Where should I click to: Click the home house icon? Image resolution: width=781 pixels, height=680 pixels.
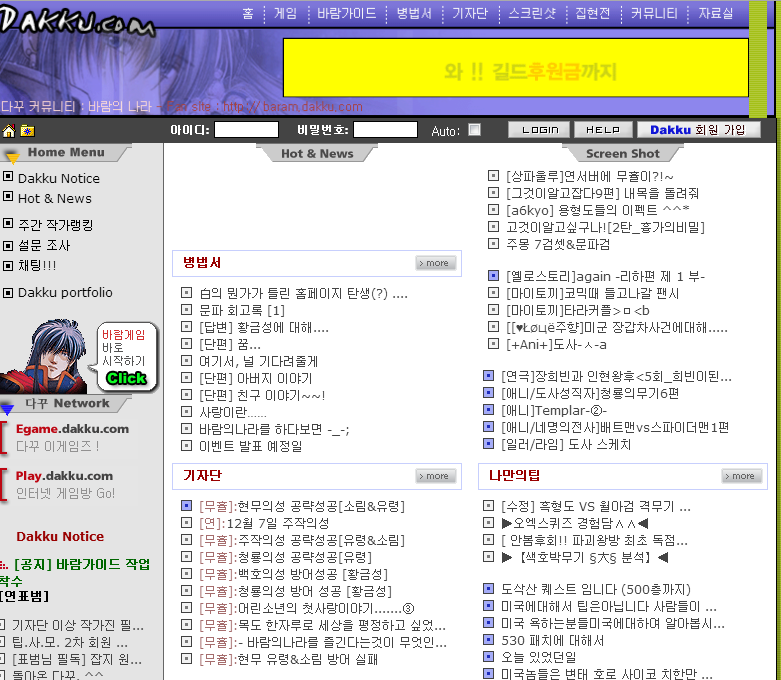pos(8,131)
